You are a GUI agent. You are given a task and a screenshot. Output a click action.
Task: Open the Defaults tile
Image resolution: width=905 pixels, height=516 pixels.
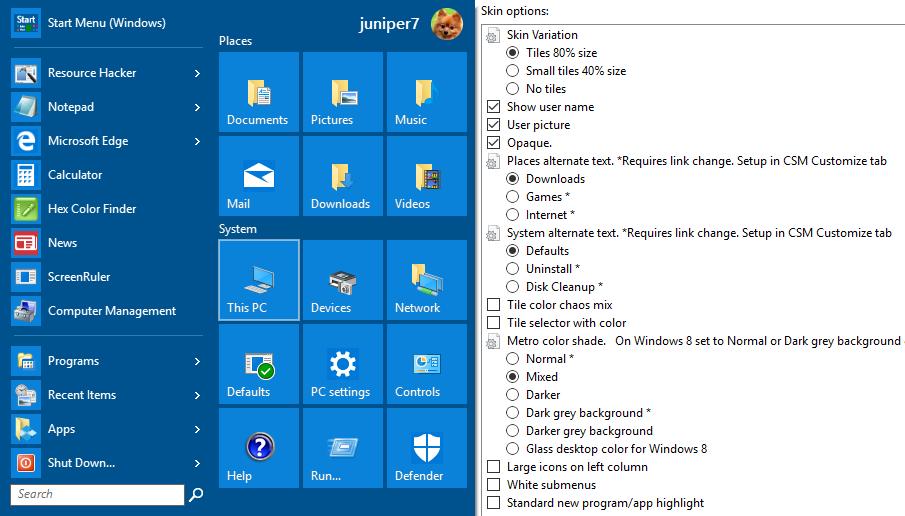259,364
